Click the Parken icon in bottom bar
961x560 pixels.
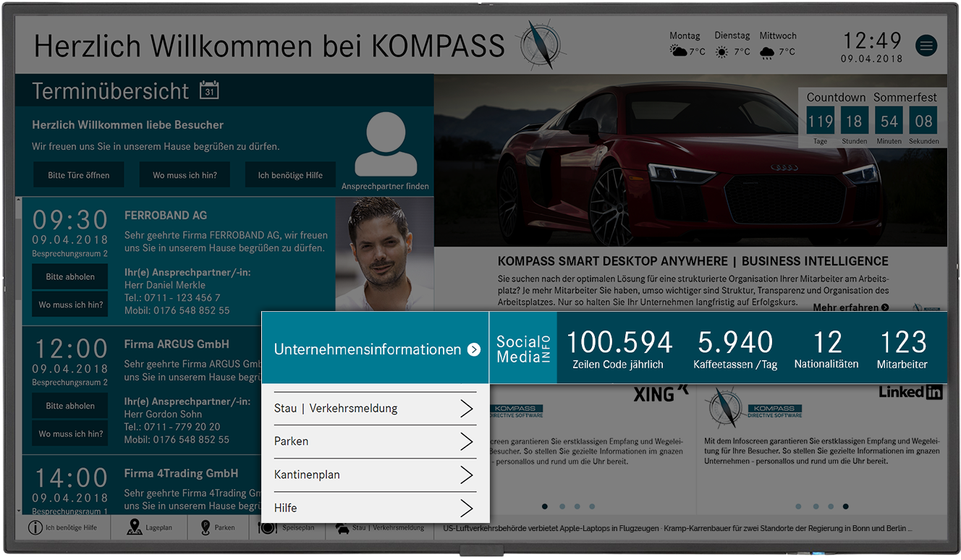206,527
